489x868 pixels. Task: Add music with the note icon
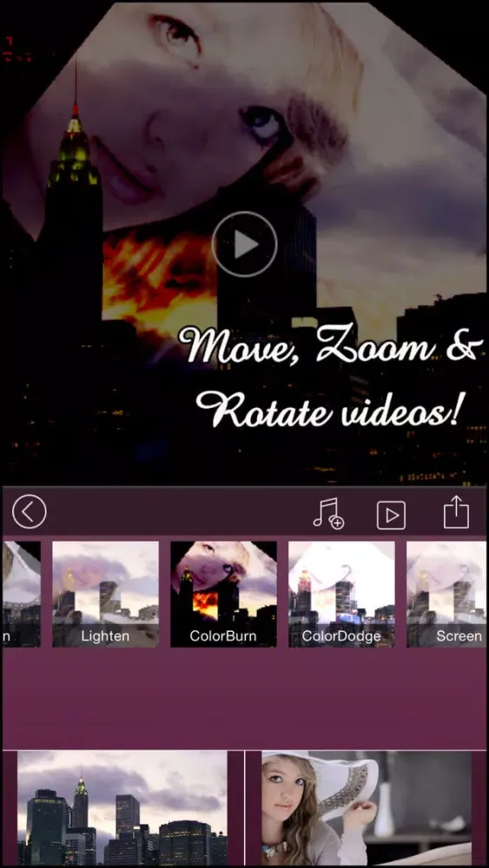328,514
